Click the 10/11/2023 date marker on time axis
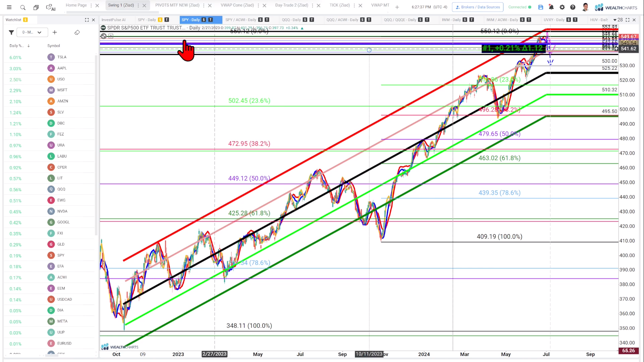This screenshot has width=644, height=362. pyautogui.click(x=369, y=354)
